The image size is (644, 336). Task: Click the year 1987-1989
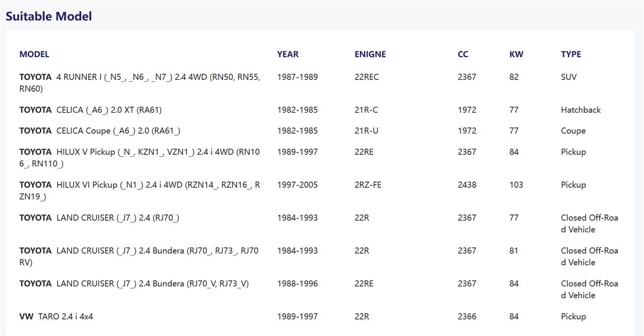(x=297, y=77)
